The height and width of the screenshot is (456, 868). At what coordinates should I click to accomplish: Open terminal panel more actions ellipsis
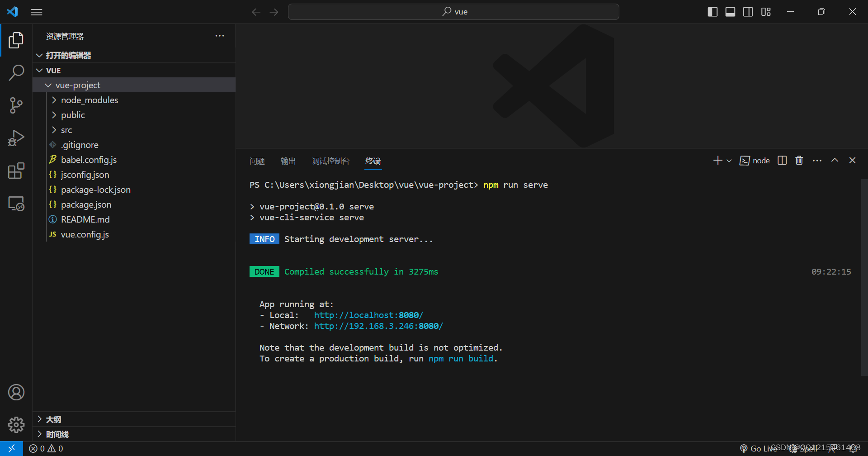817,161
